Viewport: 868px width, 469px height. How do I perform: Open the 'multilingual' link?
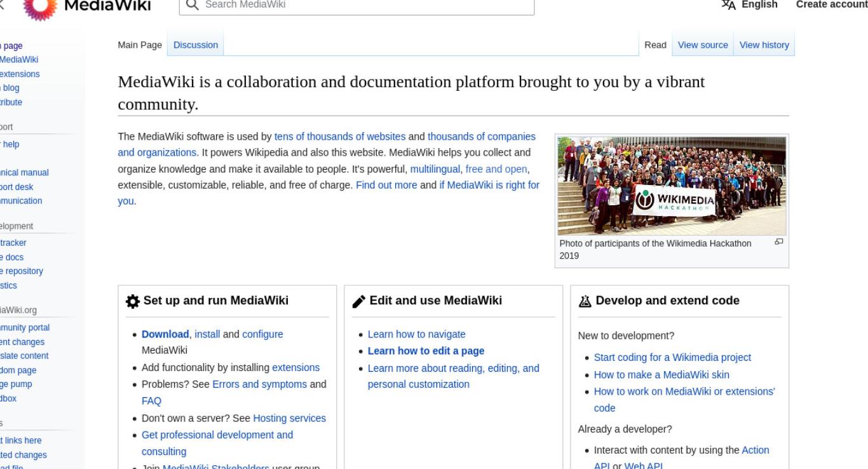(x=435, y=169)
